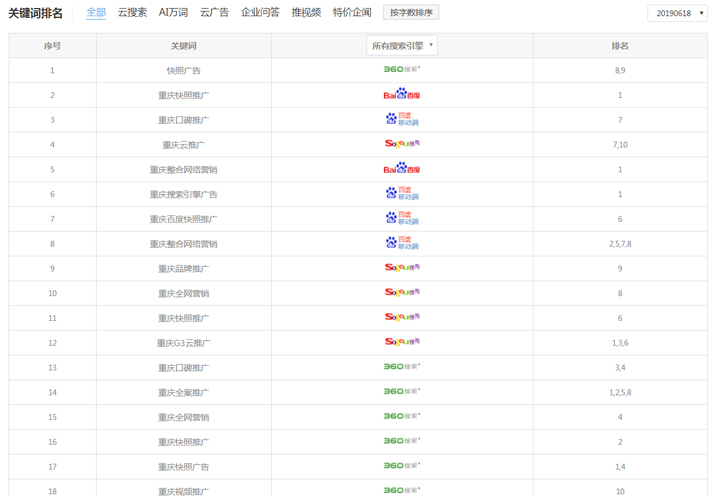Open the 云搜索 tab
Image resolution: width=720 pixels, height=496 pixels.
pos(132,13)
